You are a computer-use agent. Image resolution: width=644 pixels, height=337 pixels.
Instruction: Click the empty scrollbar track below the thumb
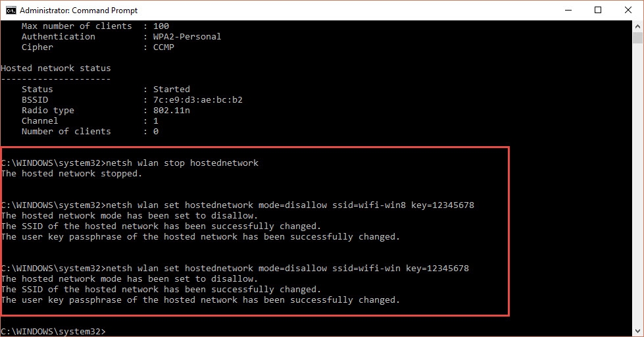[x=637, y=197]
